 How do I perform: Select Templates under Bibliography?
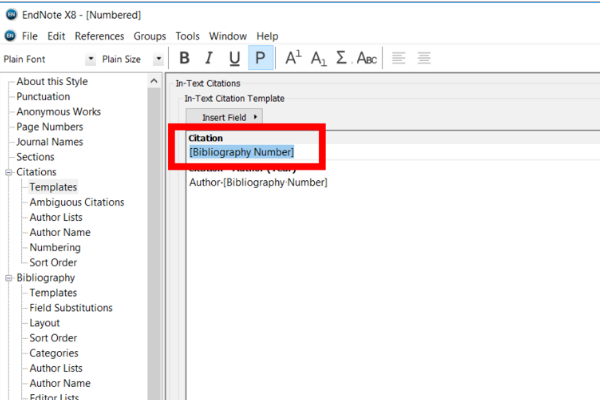tap(53, 292)
